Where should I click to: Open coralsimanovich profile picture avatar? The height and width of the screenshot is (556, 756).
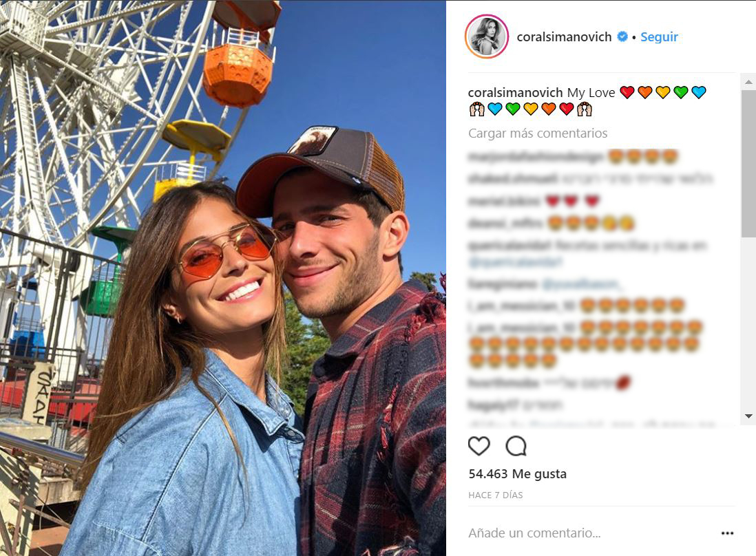coord(487,36)
